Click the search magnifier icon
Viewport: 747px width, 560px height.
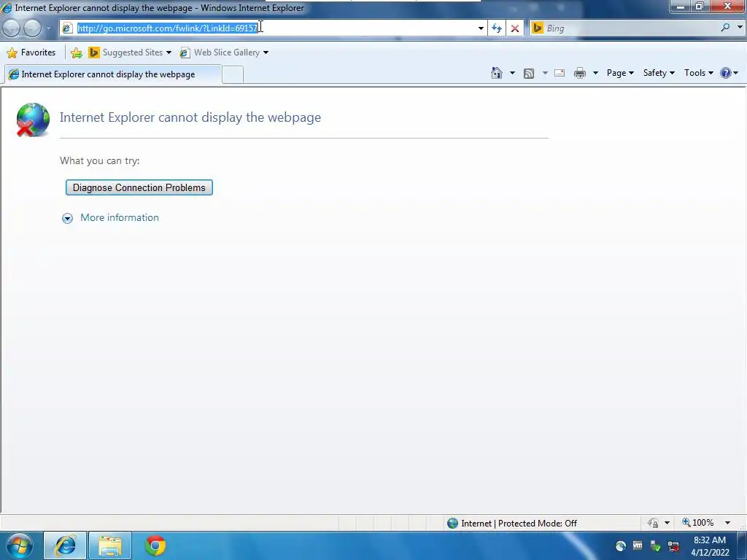pyautogui.click(x=725, y=28)
